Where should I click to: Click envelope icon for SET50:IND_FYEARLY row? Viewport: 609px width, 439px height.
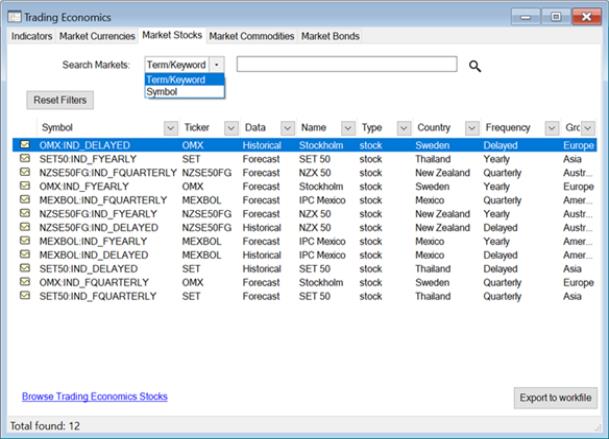point(25,159)
